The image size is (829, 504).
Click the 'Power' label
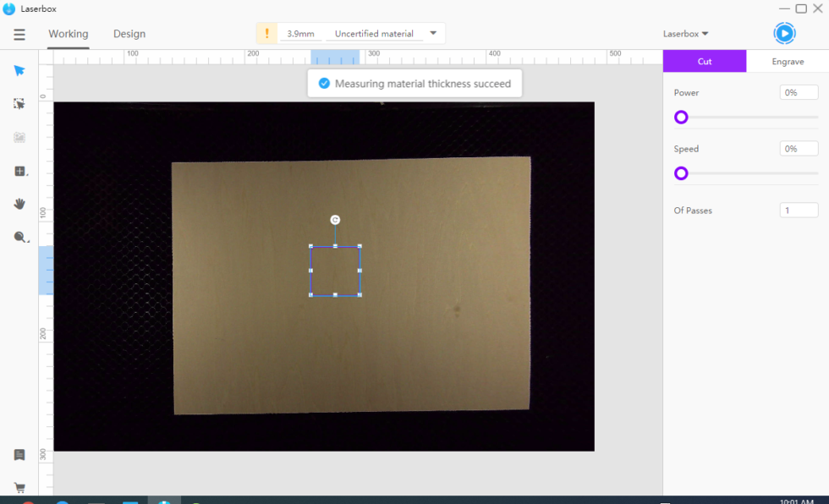point(686,92)
